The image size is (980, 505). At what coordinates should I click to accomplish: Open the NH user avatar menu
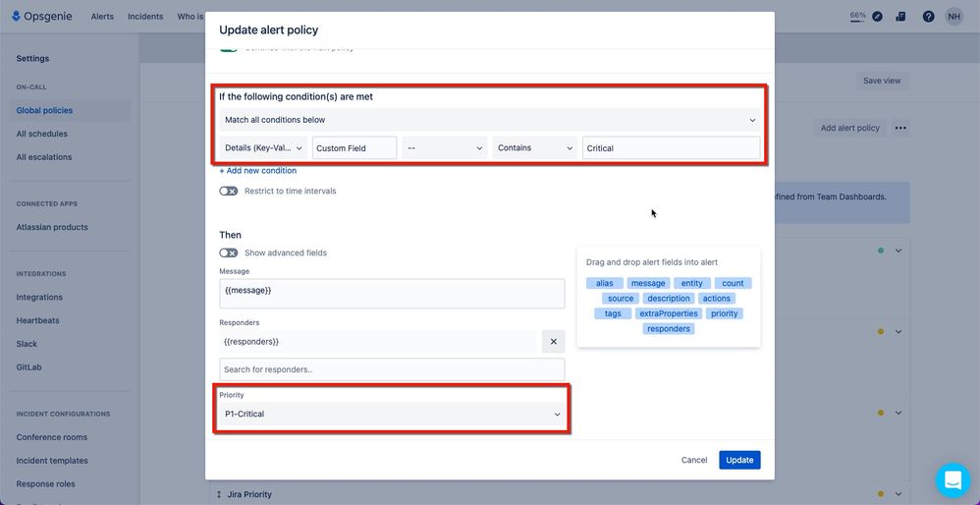[953, 17]
